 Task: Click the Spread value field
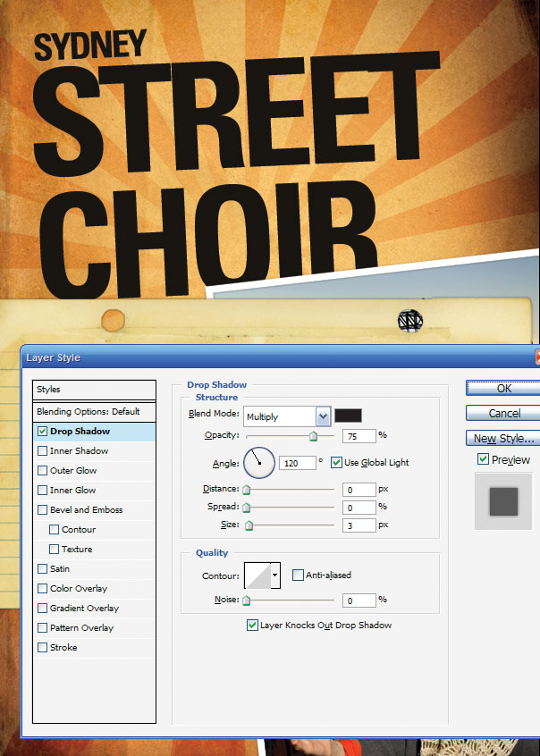click(359, 508)
